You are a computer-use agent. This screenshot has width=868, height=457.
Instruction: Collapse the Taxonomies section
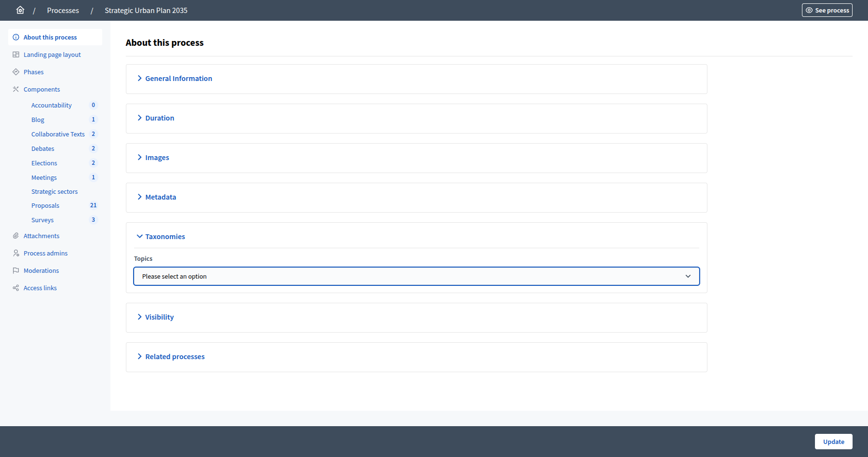[x=165, y=237]
